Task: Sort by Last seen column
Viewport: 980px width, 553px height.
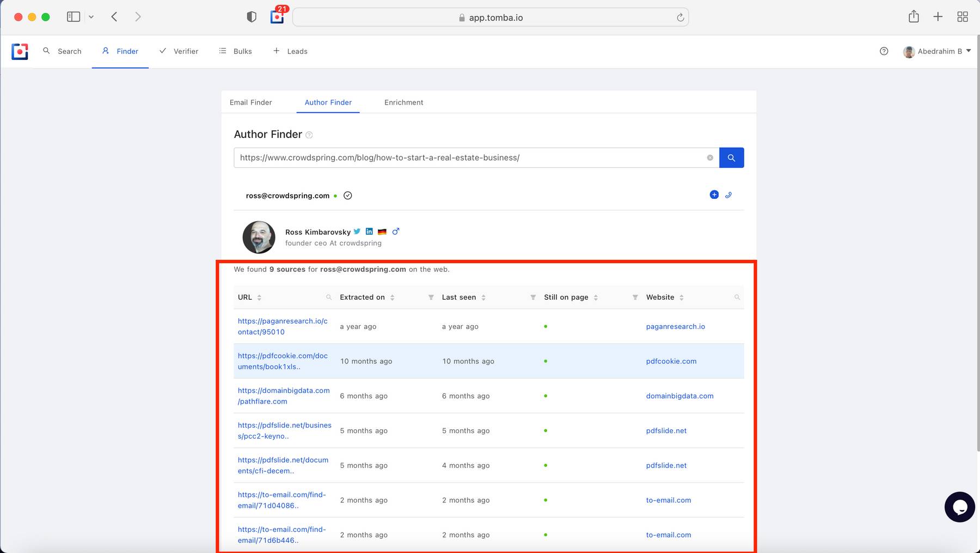Action: point(483,297)
